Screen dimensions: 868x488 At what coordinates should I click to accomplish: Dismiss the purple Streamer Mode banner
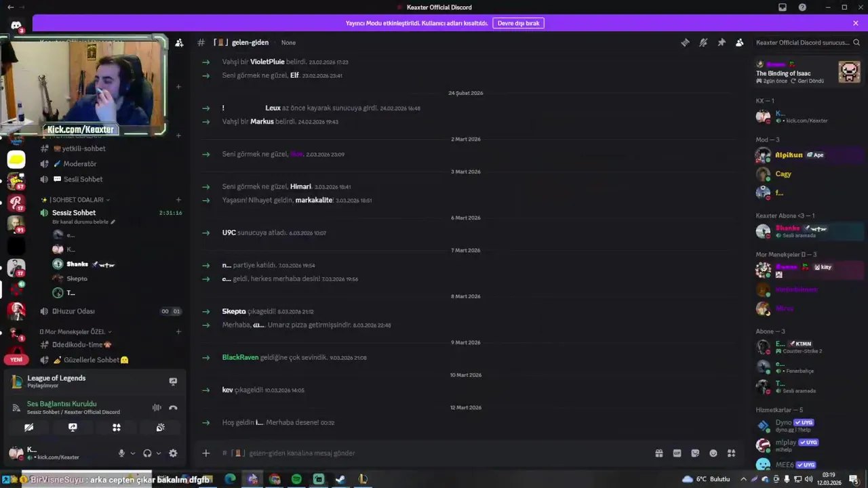point(856,23)
